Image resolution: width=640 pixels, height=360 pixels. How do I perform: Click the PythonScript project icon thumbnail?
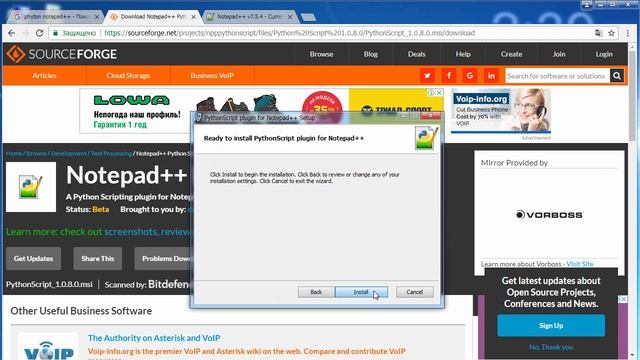point(31,187)
